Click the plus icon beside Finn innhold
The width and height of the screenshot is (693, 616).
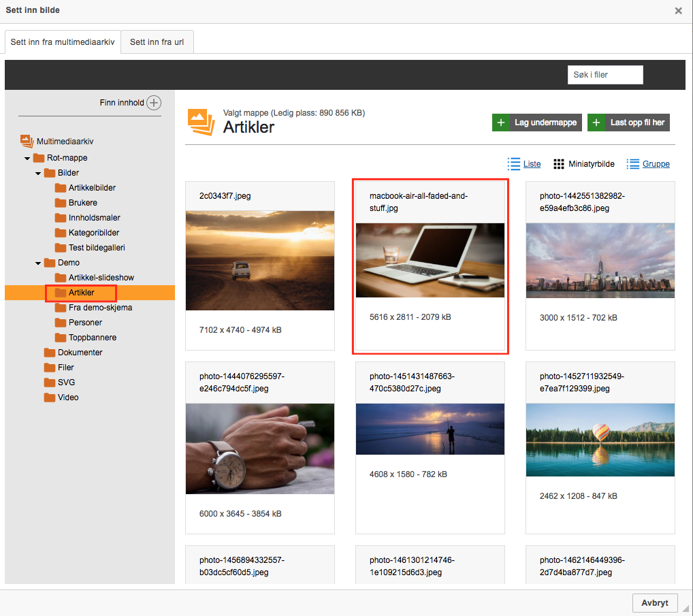[154, 103]
